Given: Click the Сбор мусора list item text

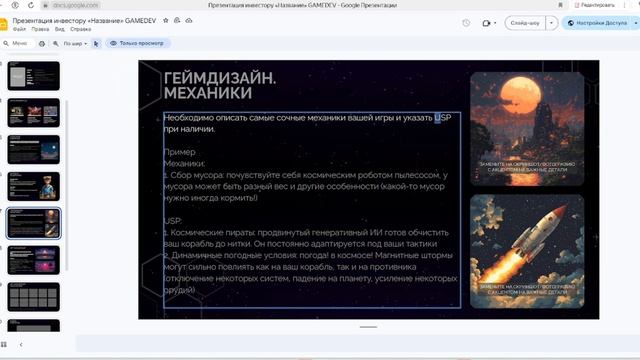Looking at the screenshot, I should tap(306, 187).
